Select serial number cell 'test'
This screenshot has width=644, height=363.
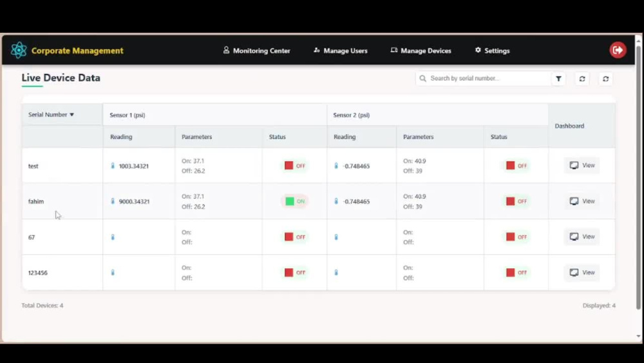(62, 166)
